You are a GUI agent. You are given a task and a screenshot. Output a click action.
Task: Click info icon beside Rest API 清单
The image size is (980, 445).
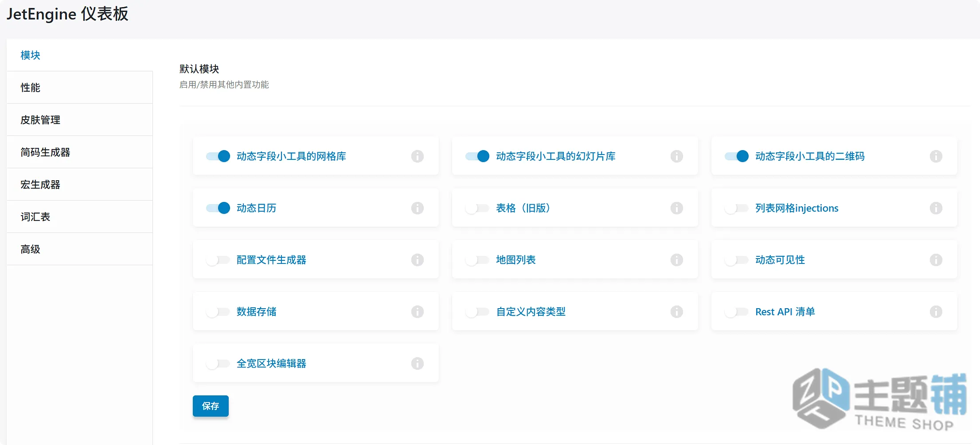[936, 312]
